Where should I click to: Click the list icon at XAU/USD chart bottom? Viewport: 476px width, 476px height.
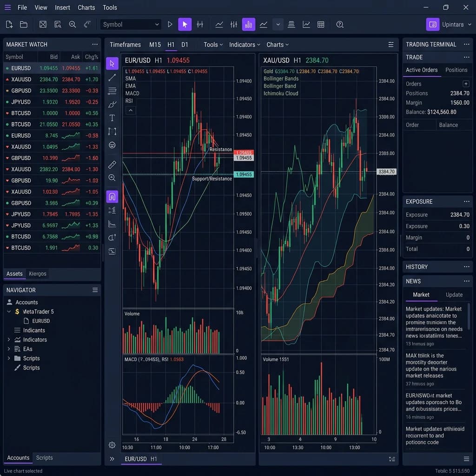click(392, 459)
